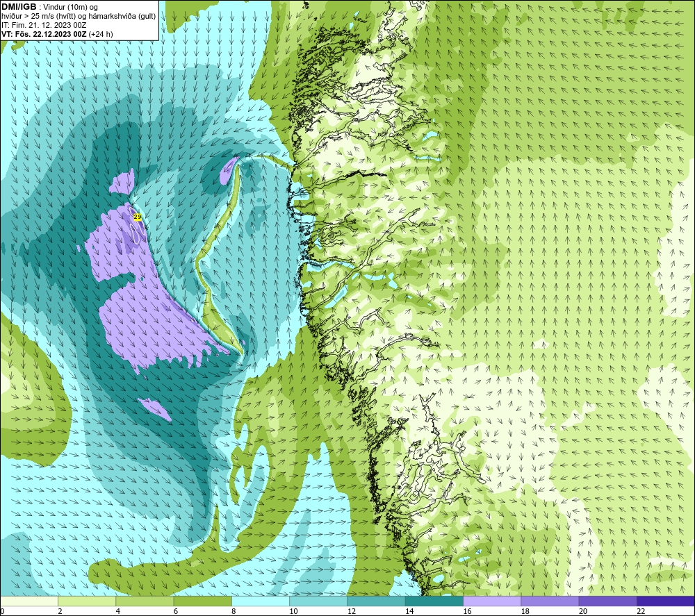Image resolution: width=695 pixels, height=616 pixels.
Task: Click the legend scale number 20
Action: coord(583,611)
